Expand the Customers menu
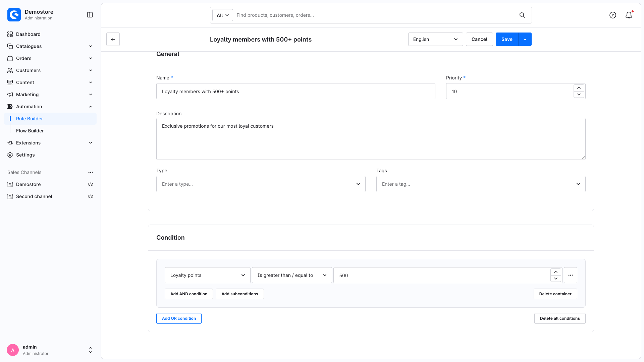644x362 pixels. [50, 70]
